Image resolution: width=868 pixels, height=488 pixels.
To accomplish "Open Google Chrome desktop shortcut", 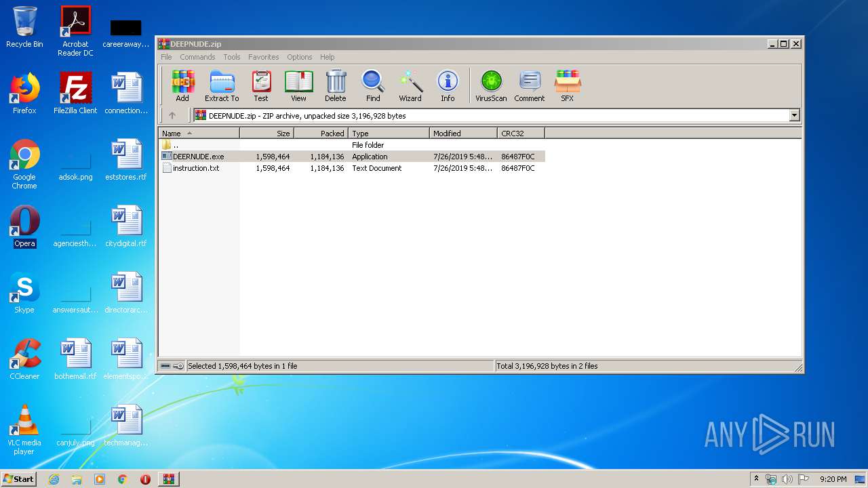I will click(x=24, y=164).
